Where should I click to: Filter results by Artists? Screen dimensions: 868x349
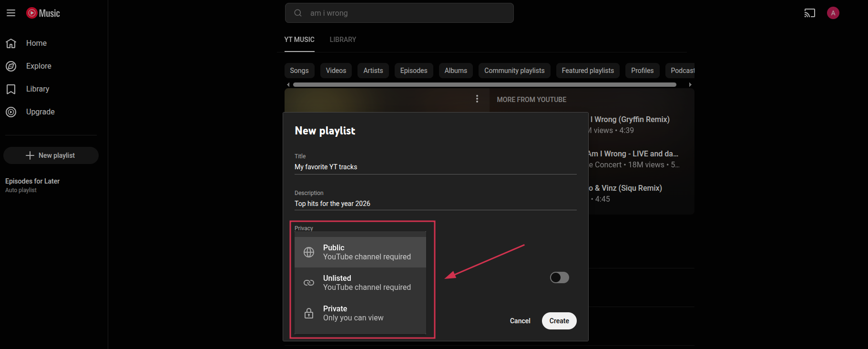tap(373, 71)
